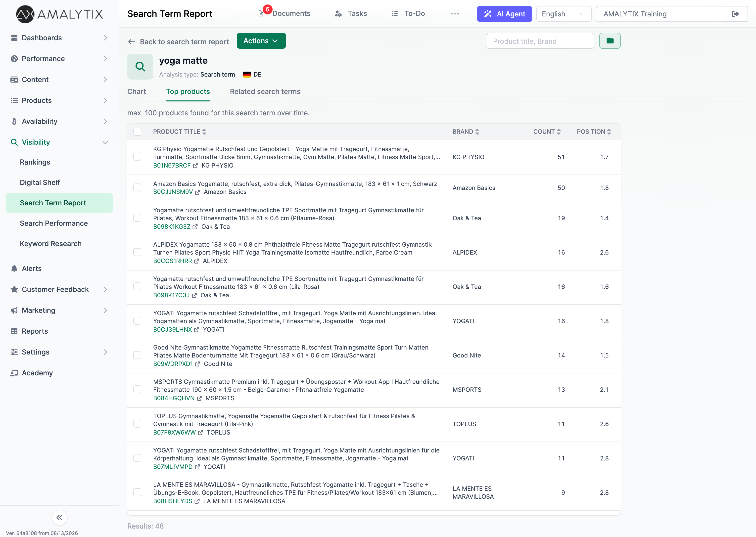Screen dimensions: 756x537
Task: Expand the Customer Feedback menu
Action: pos(59,289)
